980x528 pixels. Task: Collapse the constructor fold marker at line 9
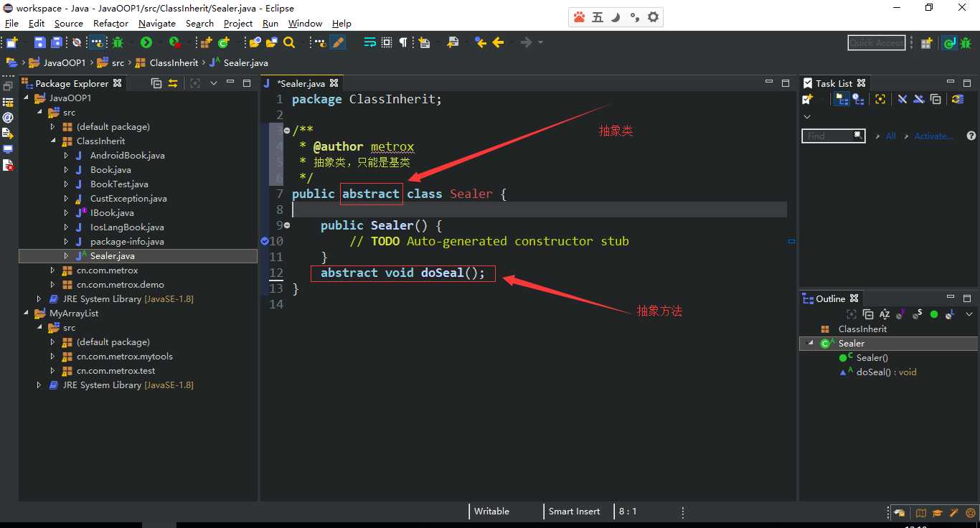pos(287,225)
